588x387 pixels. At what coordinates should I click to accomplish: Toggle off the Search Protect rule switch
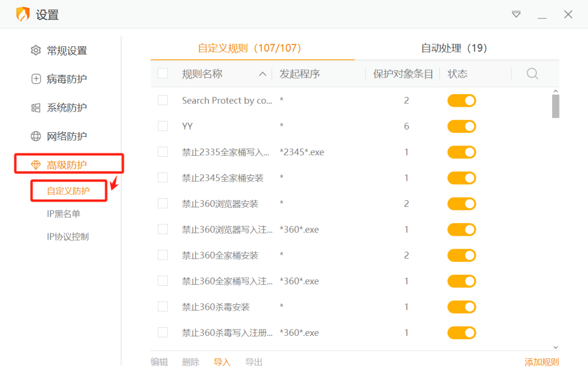click(462, 101)
